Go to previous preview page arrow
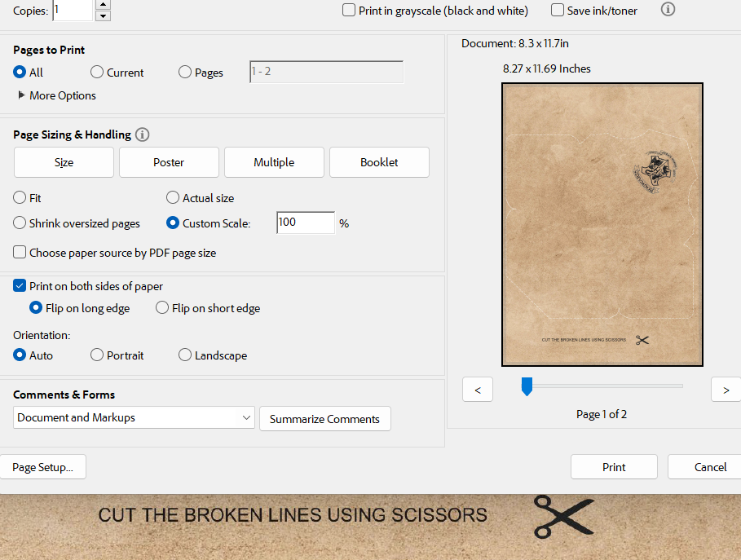Image resolution: width=741 pixels, height=560 pixels. (x=478, y=390)
